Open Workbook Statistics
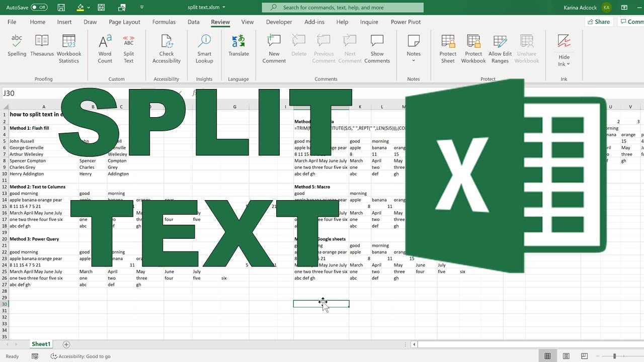 click(x=69, y=49)
